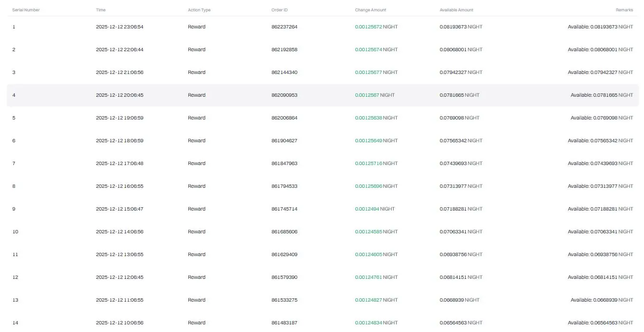This screenshot has height=332, width=644.
Task: Select the row with order ID 862090953
Action: coord(322,95)
